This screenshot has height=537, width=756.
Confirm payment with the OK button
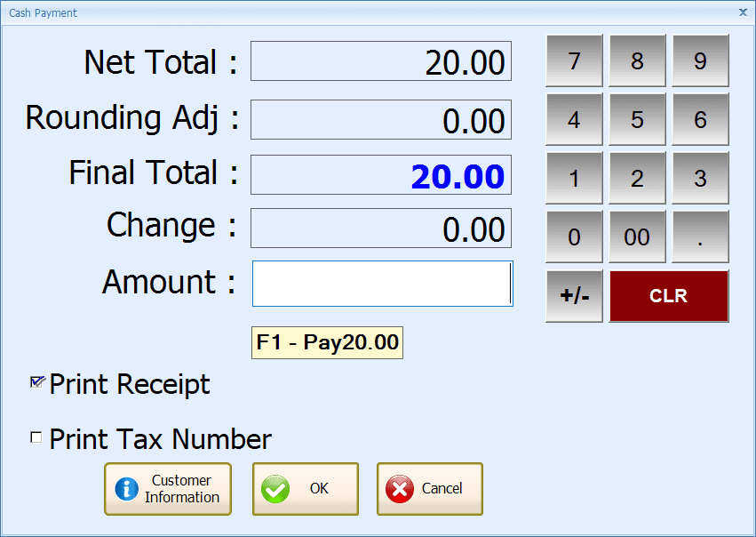click(306, 489)
